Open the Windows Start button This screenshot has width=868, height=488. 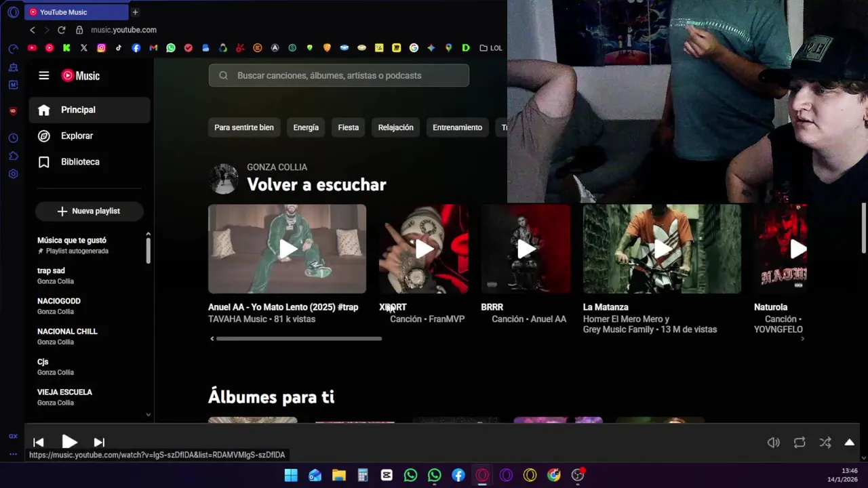pyautogui.click(x=291, y=475)
